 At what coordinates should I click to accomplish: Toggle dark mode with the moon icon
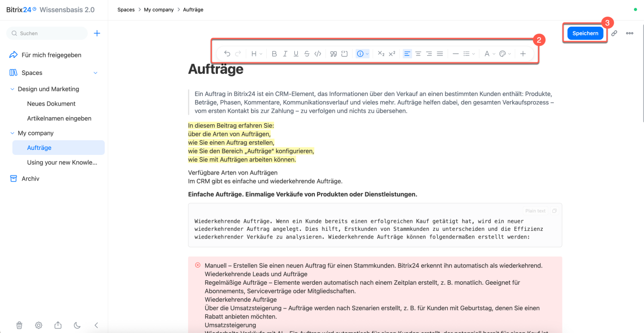tap(77, 325)
